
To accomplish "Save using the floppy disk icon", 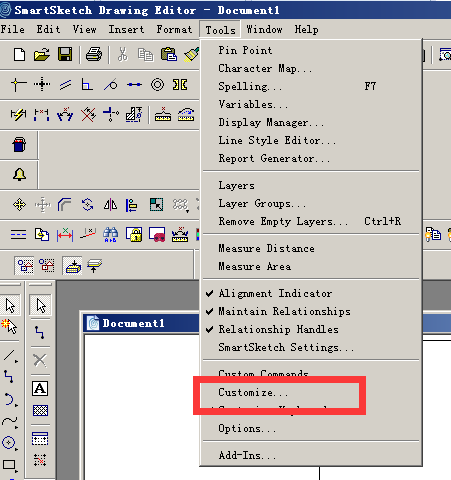I will tap(65, 54).
